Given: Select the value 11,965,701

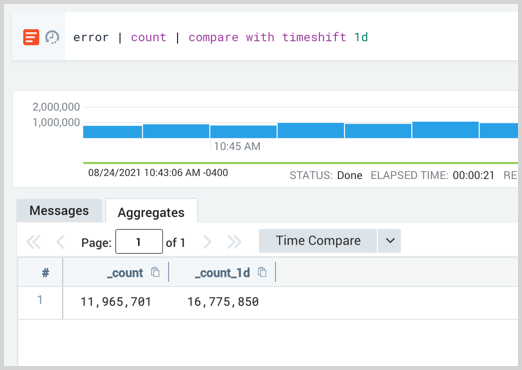Looking at the screenshot, I should click(116, 302).
